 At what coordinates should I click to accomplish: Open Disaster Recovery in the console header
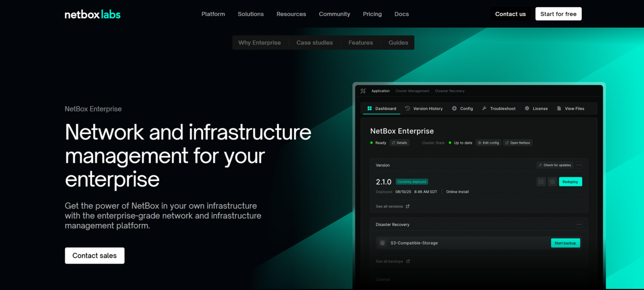coord(450,91)
